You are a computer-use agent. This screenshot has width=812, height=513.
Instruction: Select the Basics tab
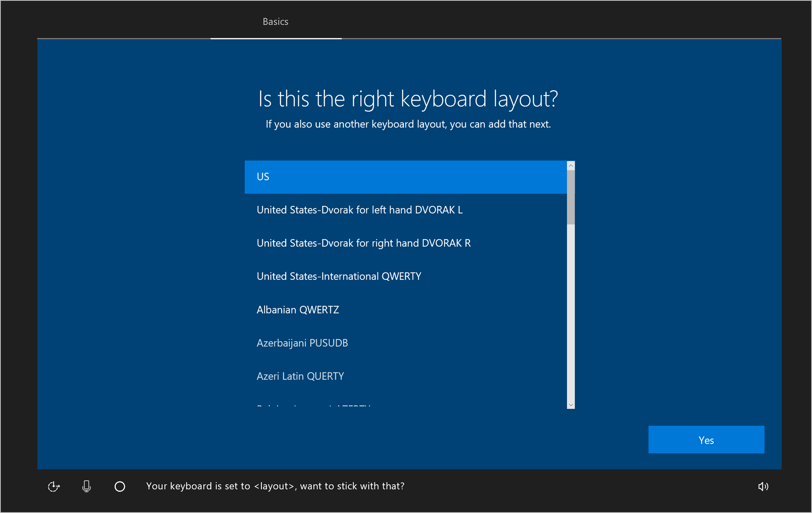[275, 22]
